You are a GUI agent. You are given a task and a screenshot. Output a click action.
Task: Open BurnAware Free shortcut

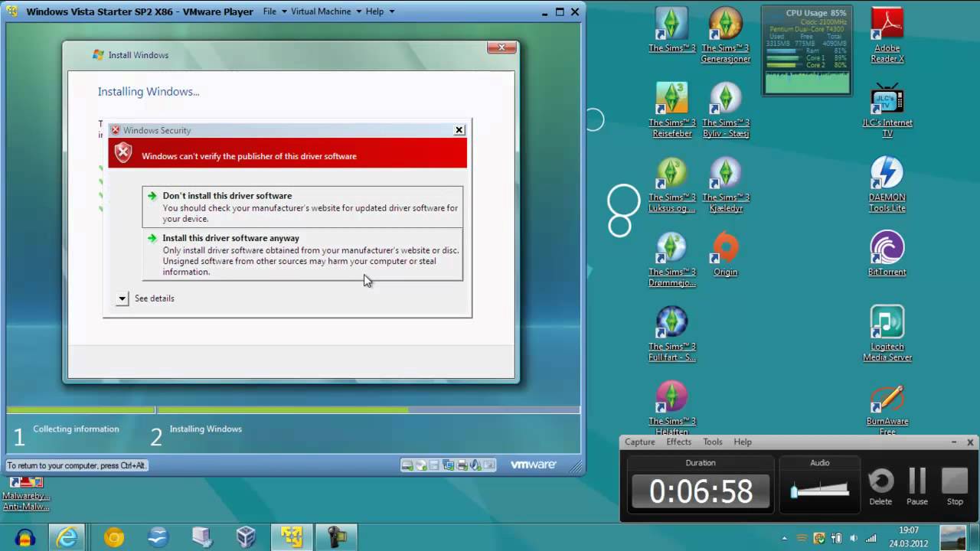pyautogui.click(x=887, y=408)
